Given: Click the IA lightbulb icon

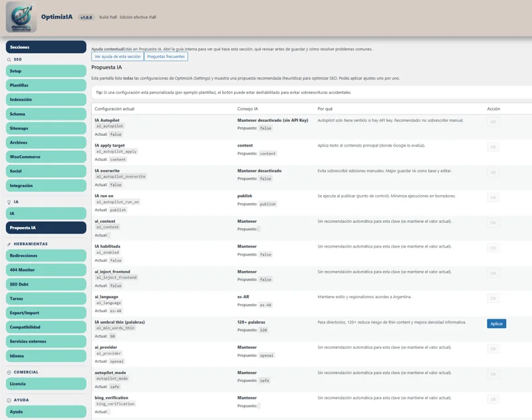Looking at the screenshot, I should pos(9,202).
